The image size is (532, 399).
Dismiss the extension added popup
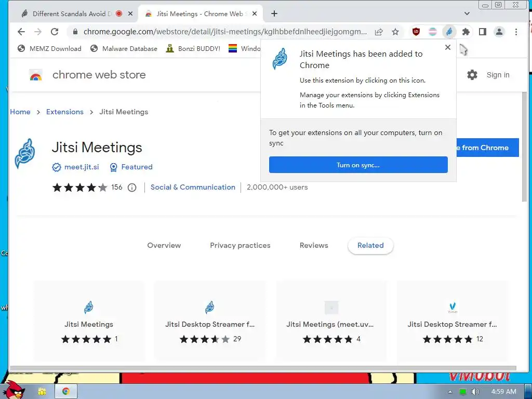pos(448,47)
